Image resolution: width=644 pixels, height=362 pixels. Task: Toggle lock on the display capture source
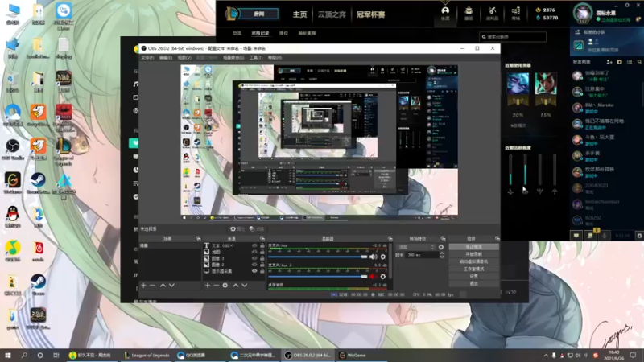point(262,271)
